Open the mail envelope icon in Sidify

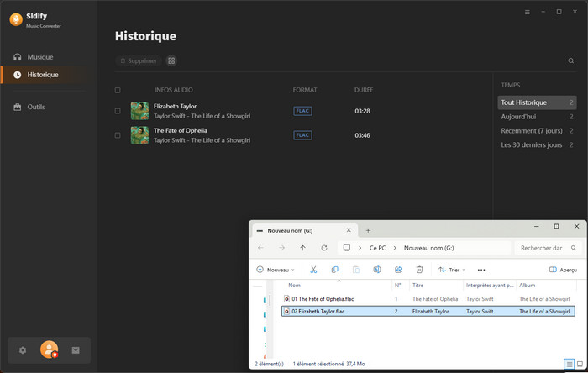76,349
